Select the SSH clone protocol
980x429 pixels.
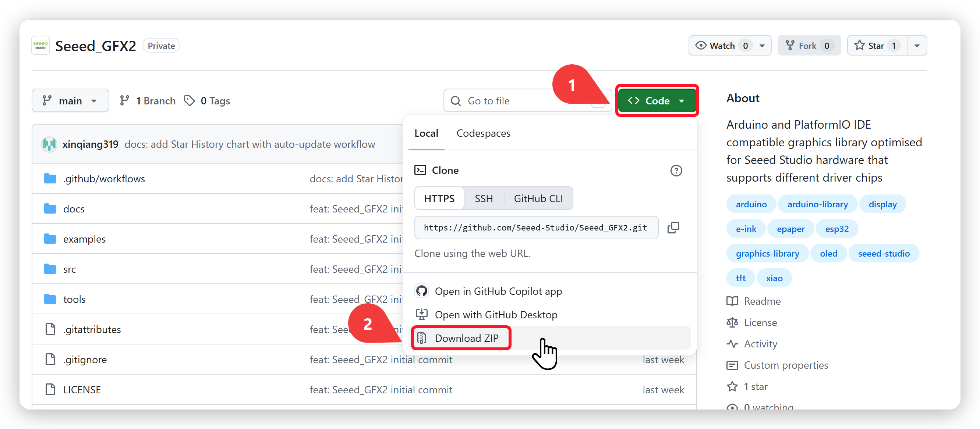click(484, 199)
